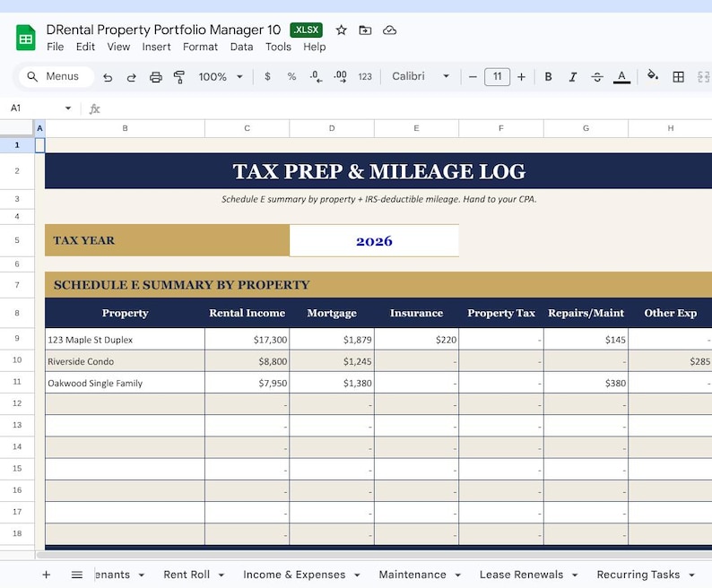Switch to Income & Expenses tab

(x=294, y=575)
